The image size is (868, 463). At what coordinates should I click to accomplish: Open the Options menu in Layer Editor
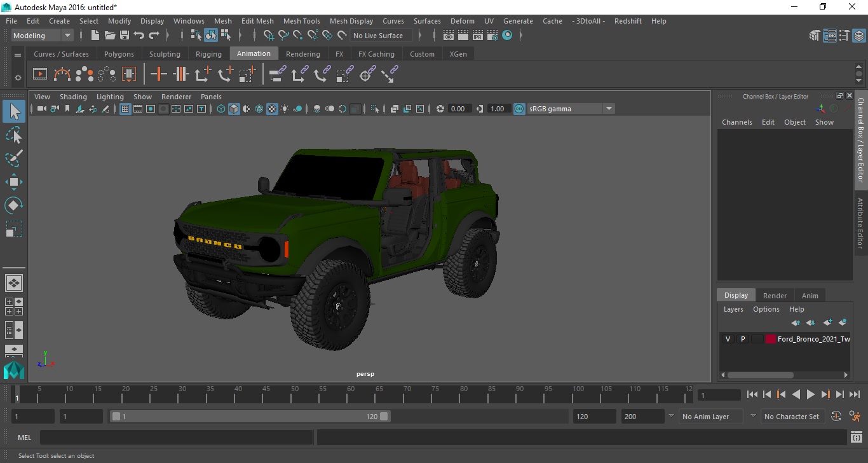pos(766,309)
